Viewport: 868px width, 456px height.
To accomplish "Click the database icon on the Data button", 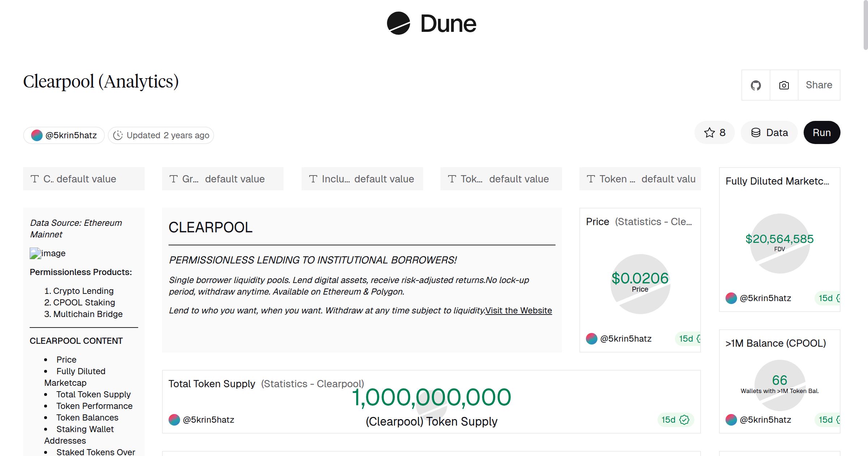I will point(756,132).
